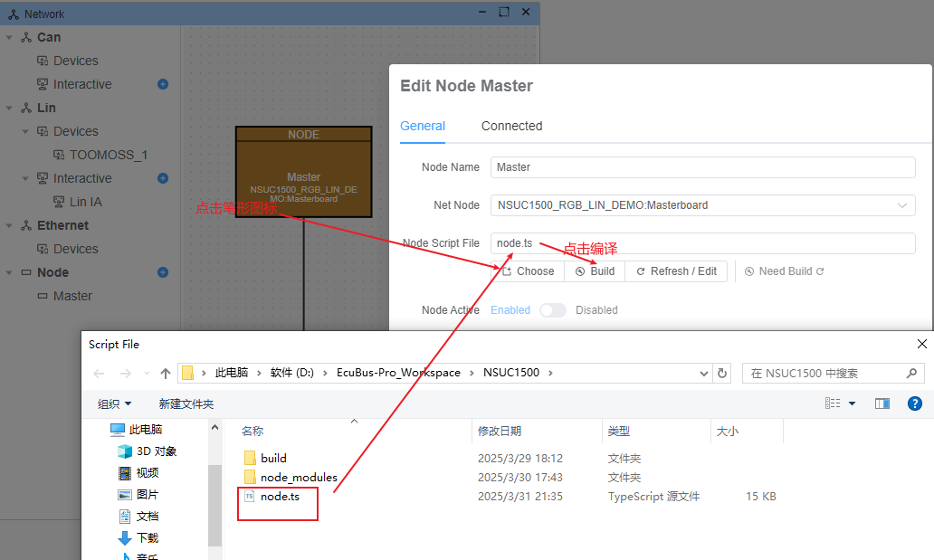Click the TOOMOSS_1 device icon
This screenshot has height=560, width=934.
(x=59, y=155)
